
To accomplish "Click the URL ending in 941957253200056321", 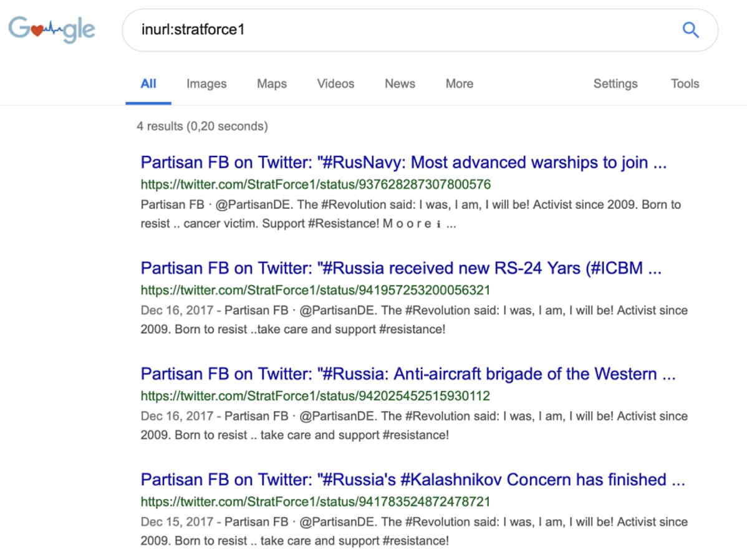I will tap(316, 290).
